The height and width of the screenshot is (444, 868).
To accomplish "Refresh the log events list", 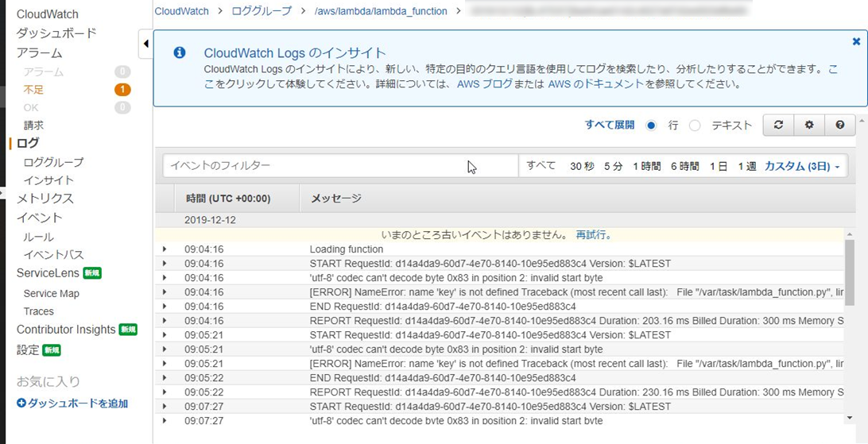I will pyautogui.click(x=778, y=125).
